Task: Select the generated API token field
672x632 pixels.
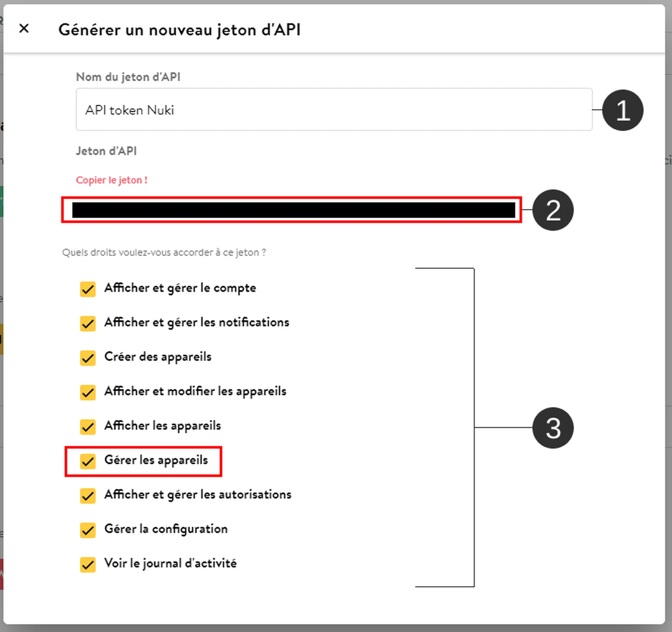Action: click(x=293, y=210)
